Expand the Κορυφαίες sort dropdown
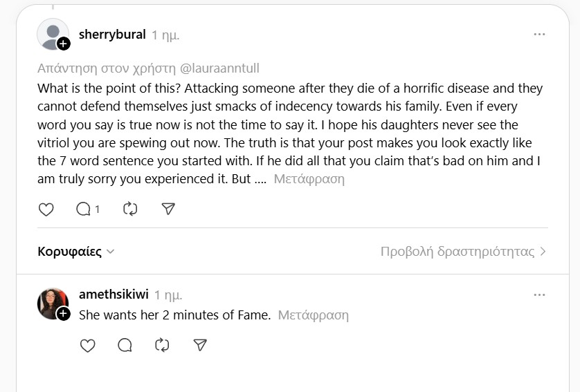The height and width of the screenshot is (392, 580). [76, 252]
